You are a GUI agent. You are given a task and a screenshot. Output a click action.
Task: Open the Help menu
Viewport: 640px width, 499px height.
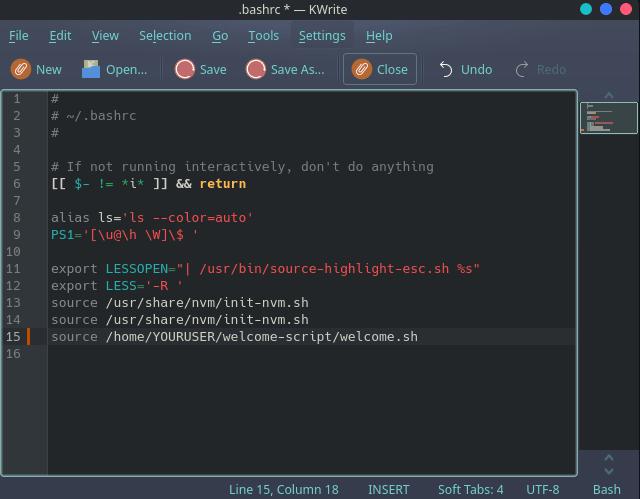[x=379, y=36]
